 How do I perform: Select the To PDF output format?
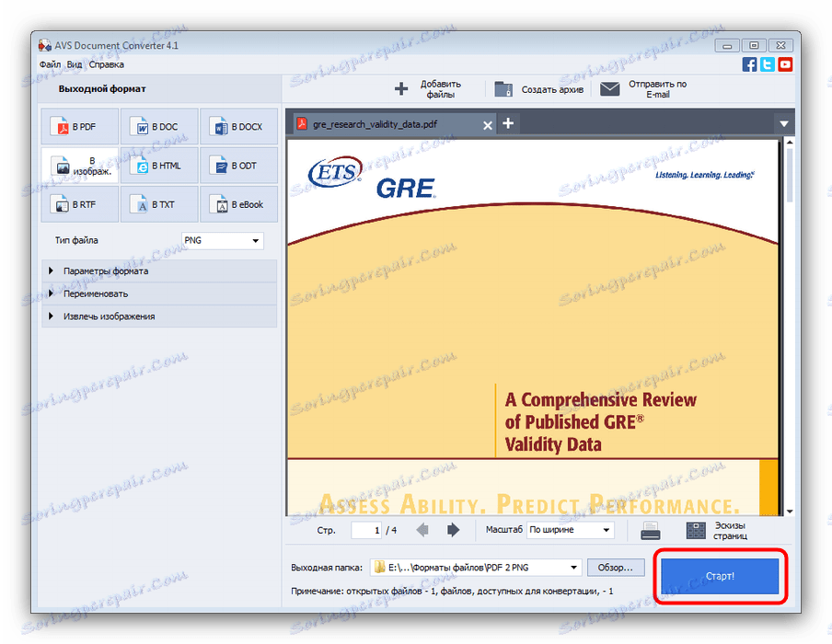pyautogui.click(x=79, y=126)
